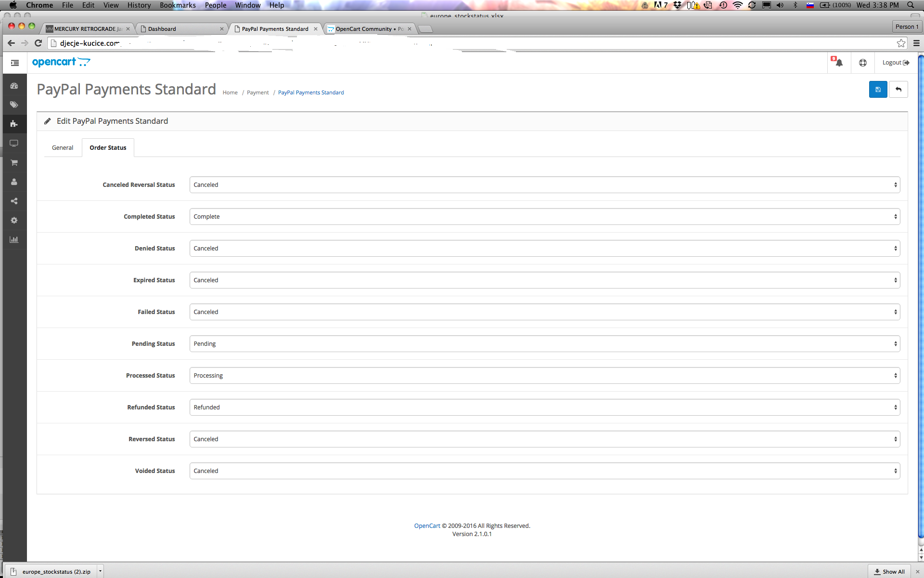This screenshot has height=578, width=924.
Task: Click PayPal Payments Standard breadcrumb link
Action: 311,92
